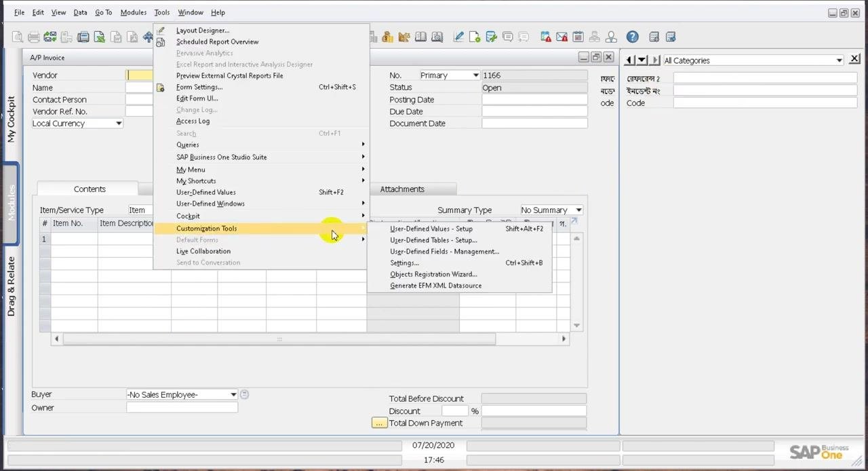Viewport: 868px width, 471px height.
Task: Click the Volume and Weight scale icon
Action: click(404, 37)
